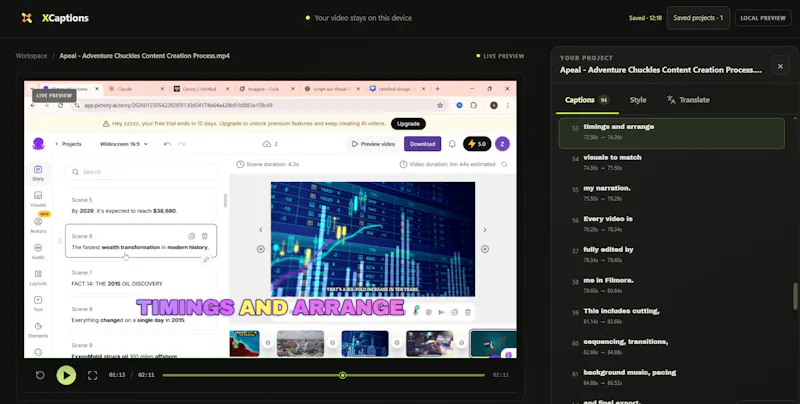Open Layouts in the Pictory sidebar

[38, 277]
